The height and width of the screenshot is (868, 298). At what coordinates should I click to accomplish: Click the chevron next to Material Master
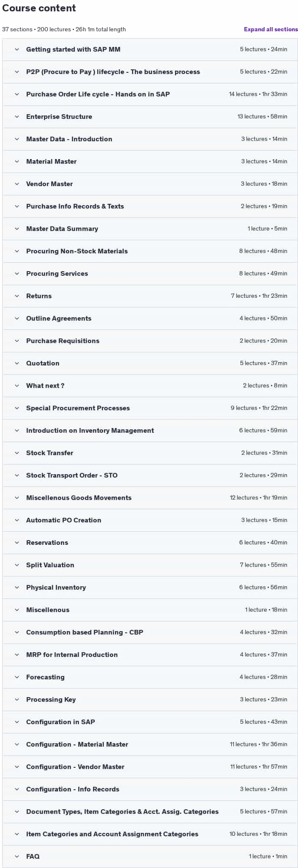point(17,162)
